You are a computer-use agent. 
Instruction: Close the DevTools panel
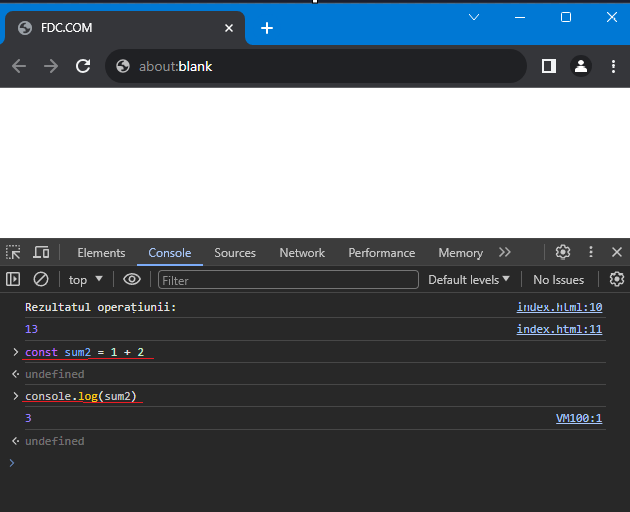617,252
